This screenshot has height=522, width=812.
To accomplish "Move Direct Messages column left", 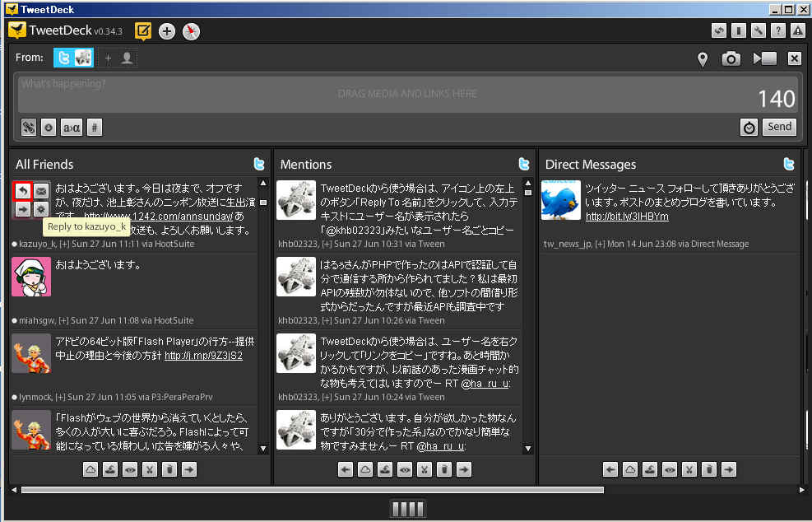I will [x=610, y=469].
